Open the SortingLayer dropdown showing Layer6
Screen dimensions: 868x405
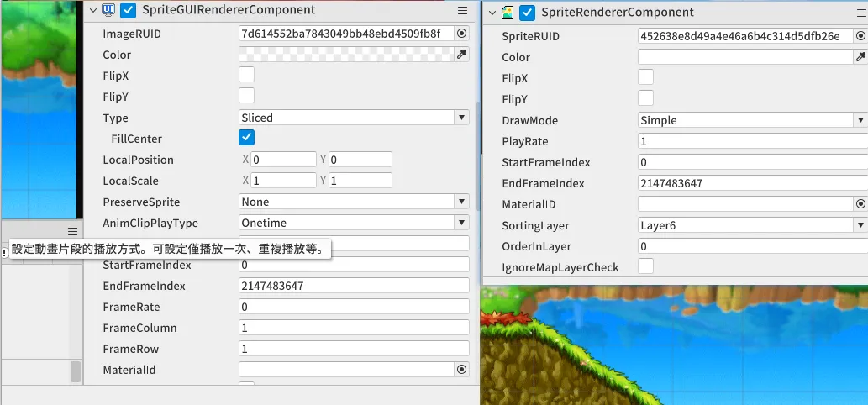tap(753, 225)
